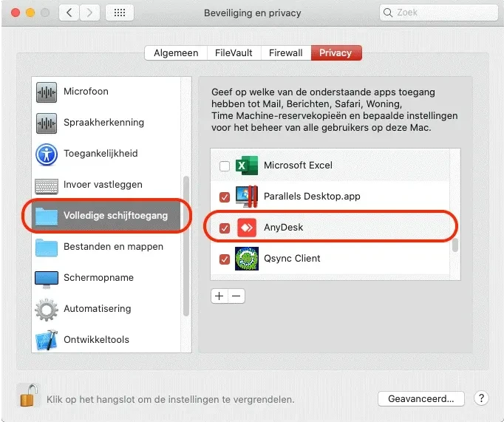Switch to the Firewall tab
Viewport: 504px width, 422px height.
click(x=286, y=52)
